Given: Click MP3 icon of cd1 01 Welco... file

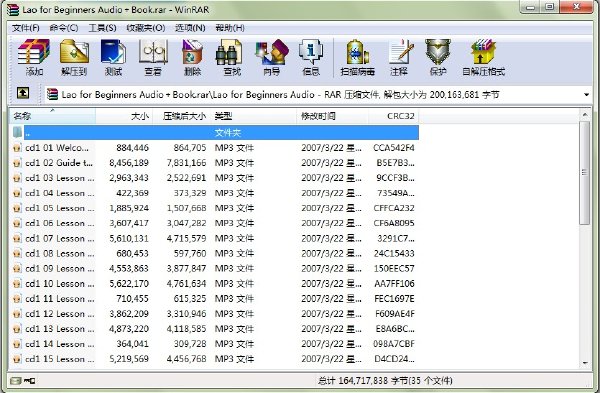Looking at the screenshot, I should pyautogui.click(x=17, y=148).
